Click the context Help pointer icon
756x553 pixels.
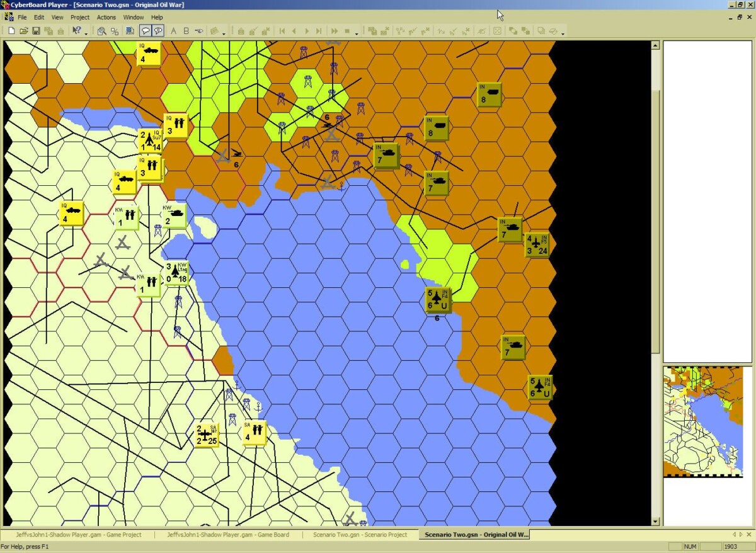coord(76,31)
